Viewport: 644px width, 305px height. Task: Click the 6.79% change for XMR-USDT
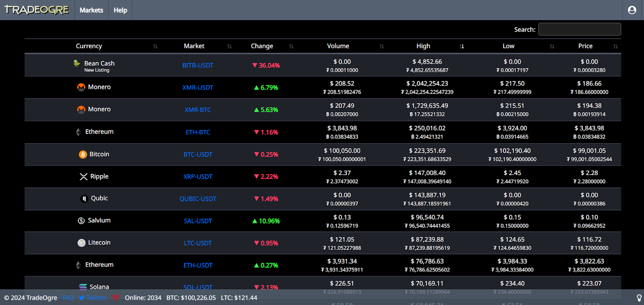tap(266, 87)
